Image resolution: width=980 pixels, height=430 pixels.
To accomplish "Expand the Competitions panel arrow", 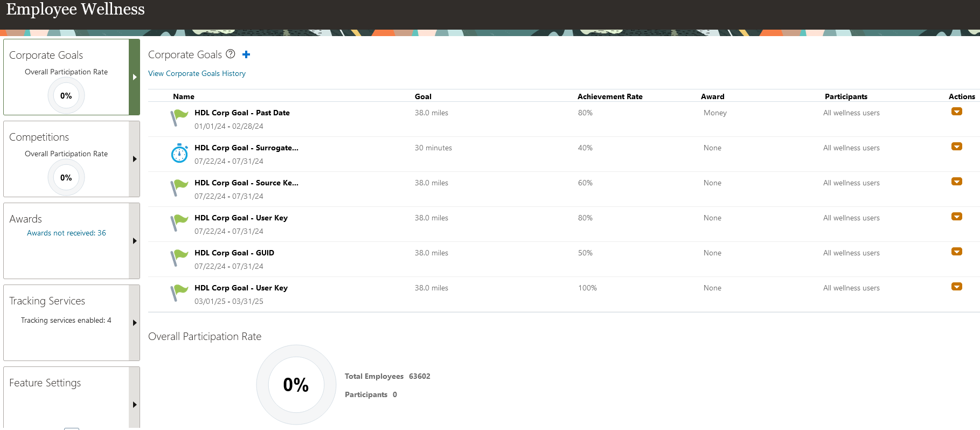I will 135,159.
